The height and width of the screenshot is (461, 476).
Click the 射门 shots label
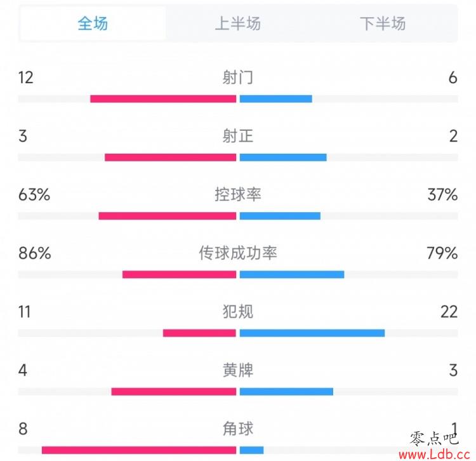pyautogui.click(x=238, y=77)
